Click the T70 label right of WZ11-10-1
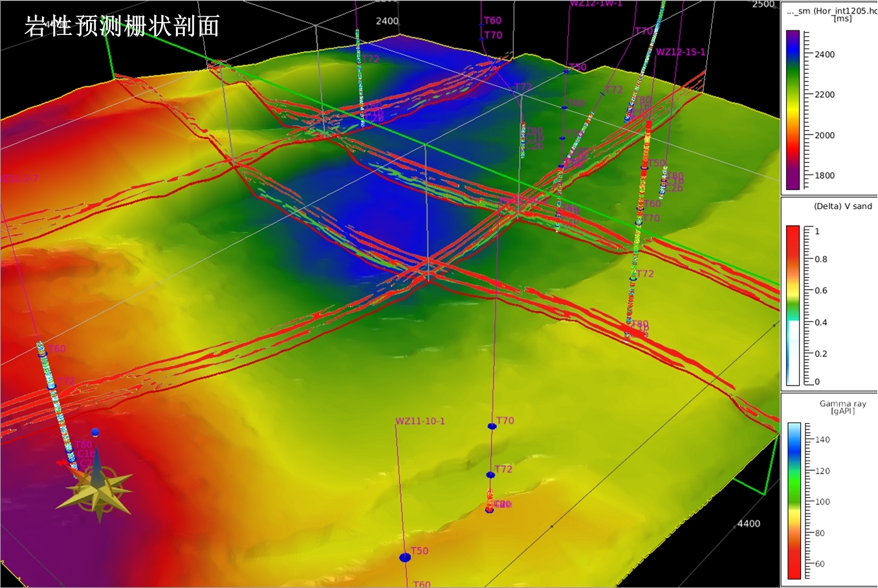This screenshot has width=878, height=588. pyautogui.click(x=505, y=420)
